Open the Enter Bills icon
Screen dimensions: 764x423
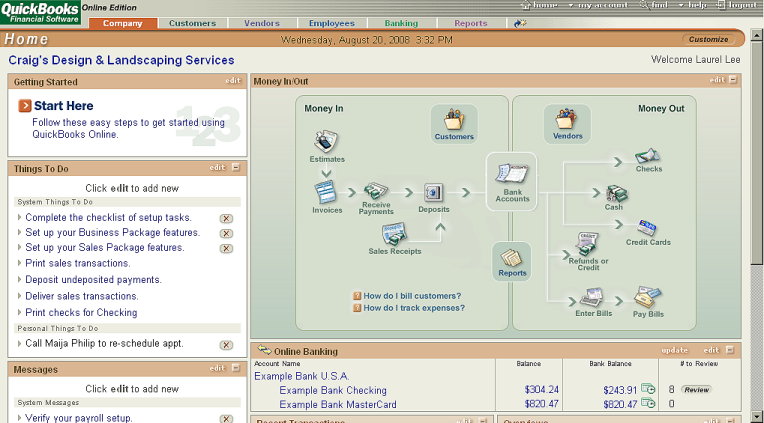pyautogui.click(x=592, y=297)
